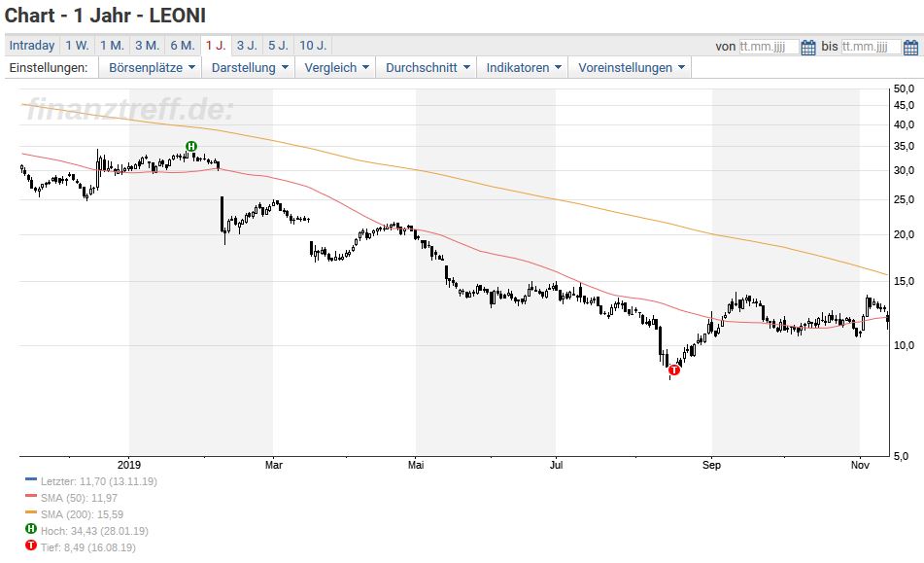Viewport: 924px width, 563px height.
Task: Select the 1 J. time range tab
Action: point(216,46)
